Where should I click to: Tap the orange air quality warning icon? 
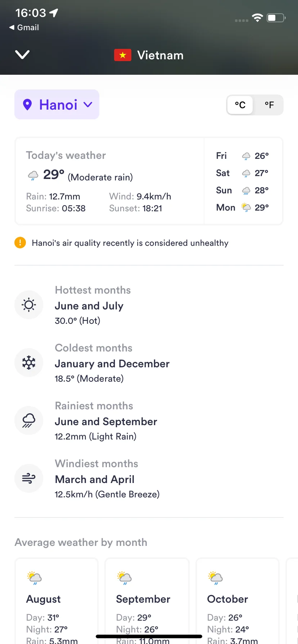pos(20,243)
